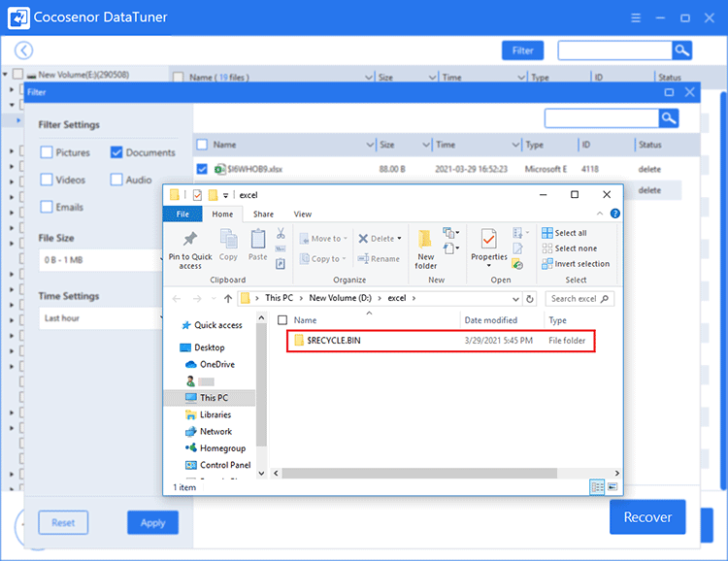Open the DataTuner hamburger menu icon
The image size is (728, 561).
pyautogui.click(x=636, y=17)
